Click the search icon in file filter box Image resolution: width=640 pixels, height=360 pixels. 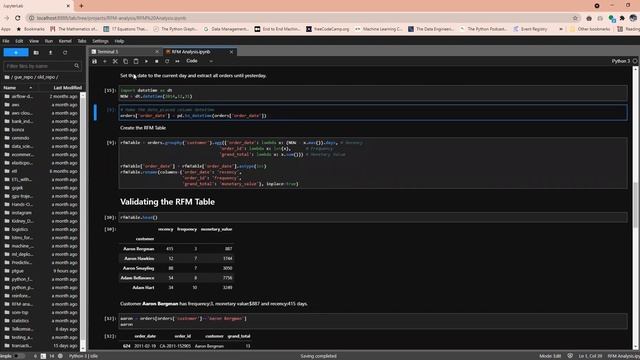tap(76, 66)
